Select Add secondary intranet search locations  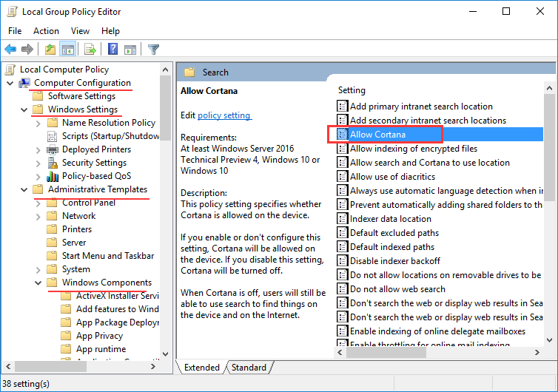tap(428, 121)
